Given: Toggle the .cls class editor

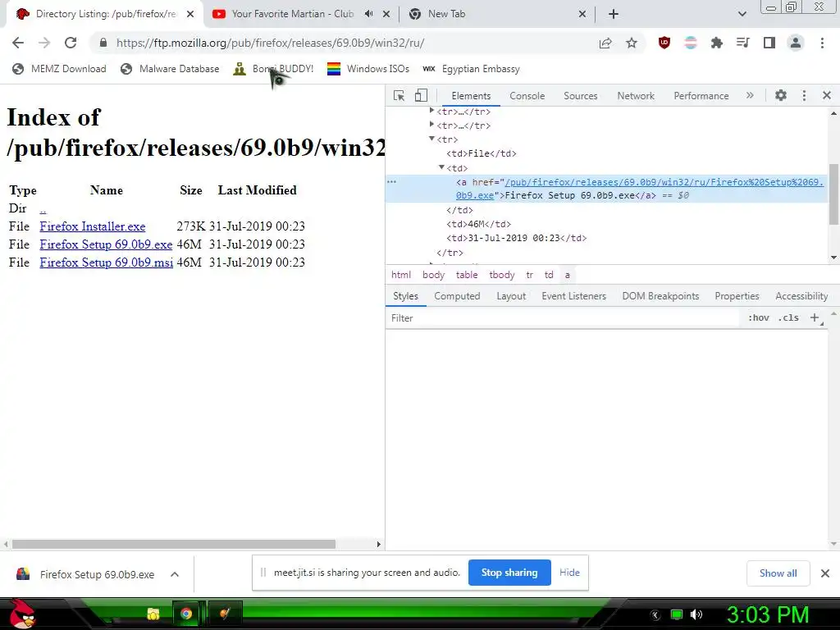Looking at the screenshot, I should [788, 317].
